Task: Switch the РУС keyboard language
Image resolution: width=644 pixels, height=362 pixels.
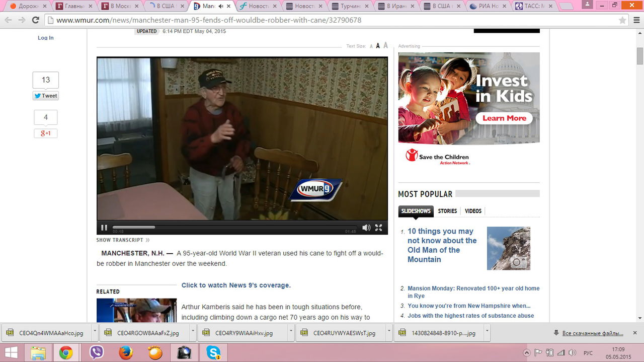Action: click(588, 353)
